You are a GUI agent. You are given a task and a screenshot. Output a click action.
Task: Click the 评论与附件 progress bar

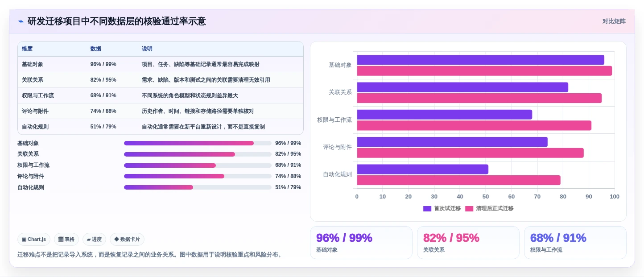point(198,176)
